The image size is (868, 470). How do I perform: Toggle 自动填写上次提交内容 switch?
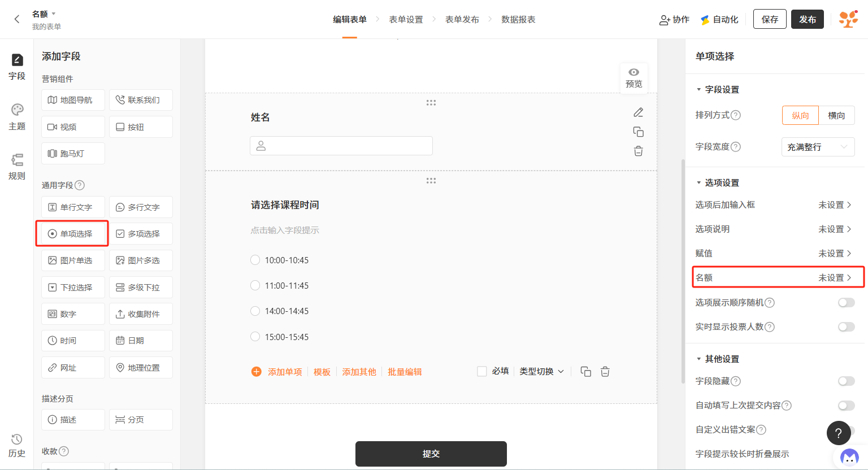point(846,406)
